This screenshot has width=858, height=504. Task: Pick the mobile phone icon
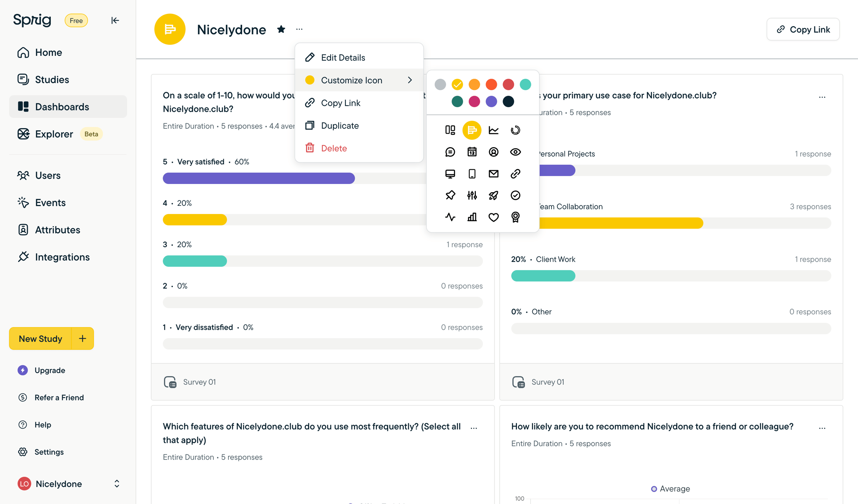[x=472, y=174]
